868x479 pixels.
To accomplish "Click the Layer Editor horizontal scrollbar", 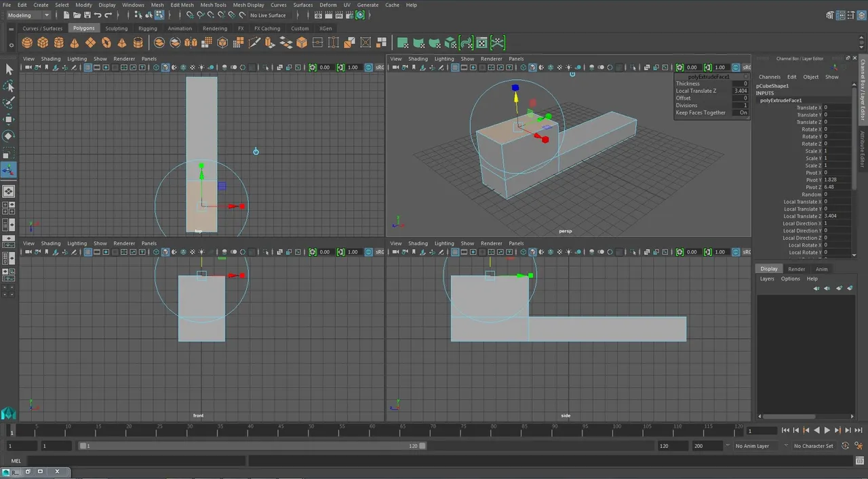I will 788,416.
